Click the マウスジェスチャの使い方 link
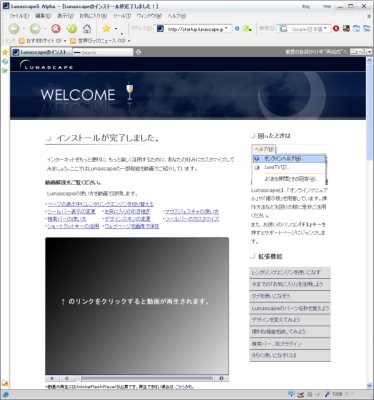Viewport: 374px width, 400px height. pos(192,211)
